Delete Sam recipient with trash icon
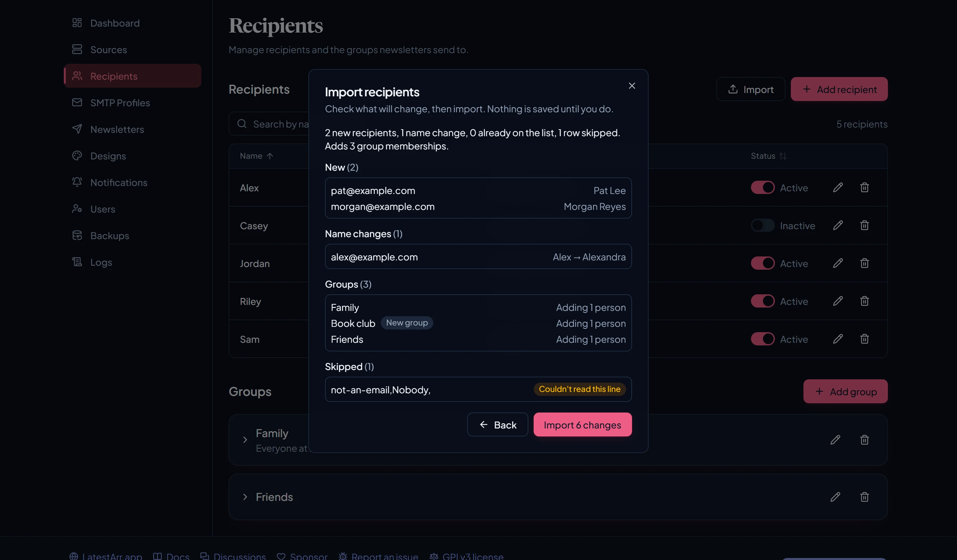 pos(864,339)
